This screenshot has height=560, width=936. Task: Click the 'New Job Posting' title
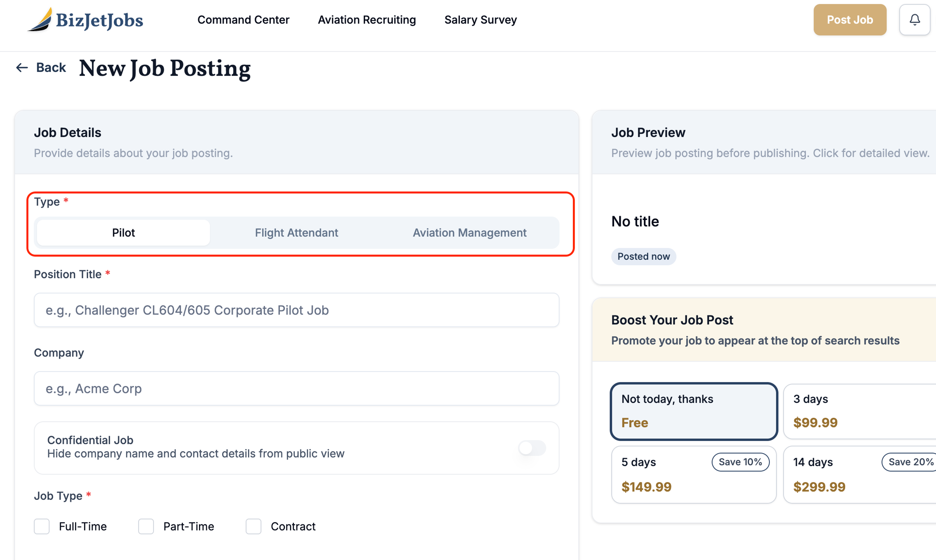pyautogui.click(x=165, y=69)
